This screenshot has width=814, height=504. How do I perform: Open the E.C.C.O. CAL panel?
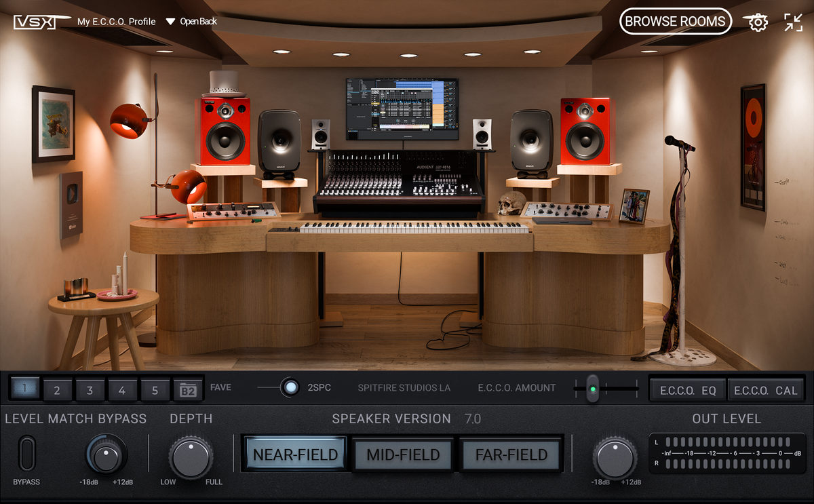[x=766, y=389]
